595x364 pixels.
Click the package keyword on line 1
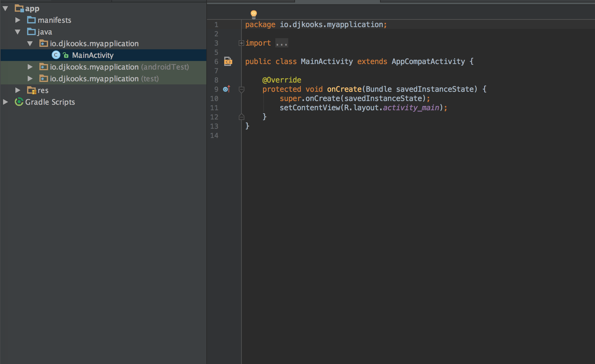(260, 25)
